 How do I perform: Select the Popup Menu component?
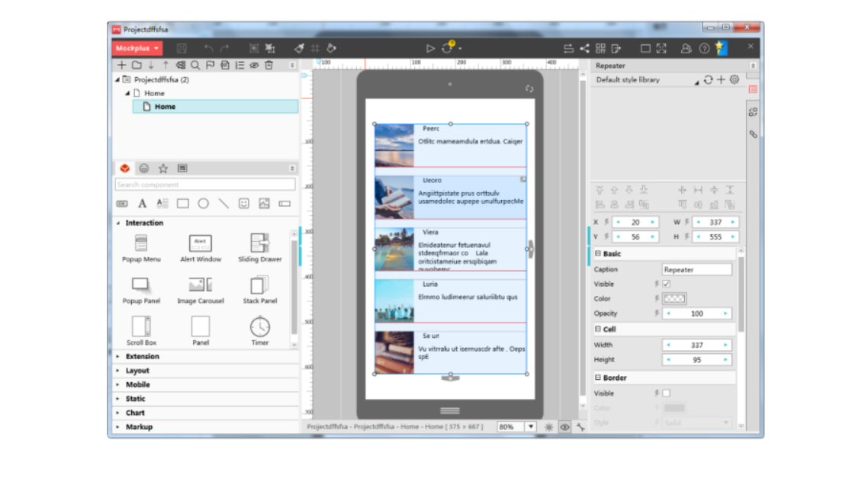tap(141, 248)
